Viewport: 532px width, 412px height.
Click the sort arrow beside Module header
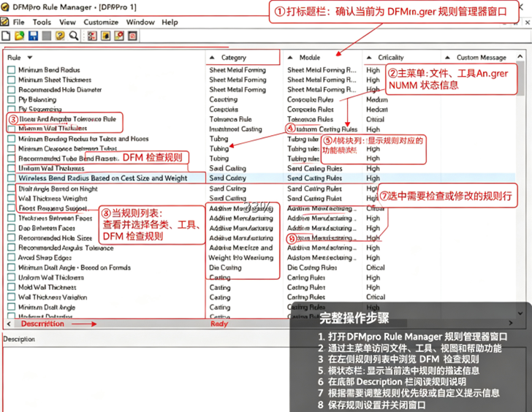click(x=290, y=58)
